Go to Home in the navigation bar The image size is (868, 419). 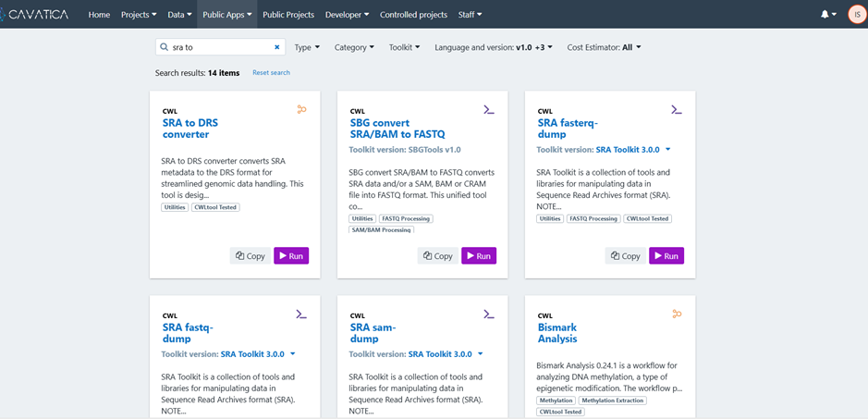pyautogui.click(x=99, y=15)
